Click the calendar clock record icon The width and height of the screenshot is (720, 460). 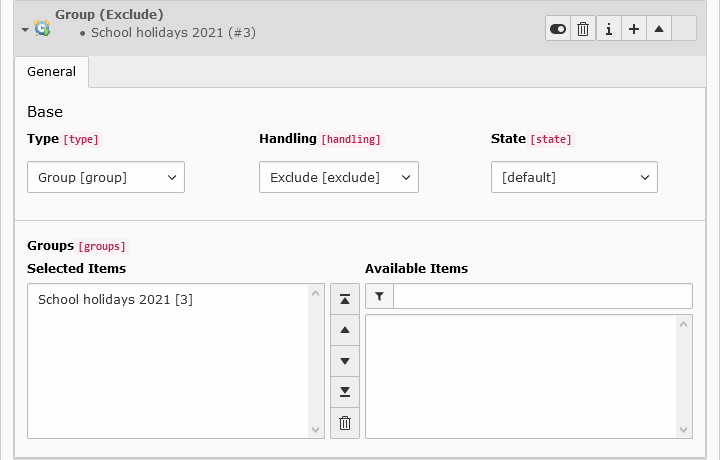point(42,28)
